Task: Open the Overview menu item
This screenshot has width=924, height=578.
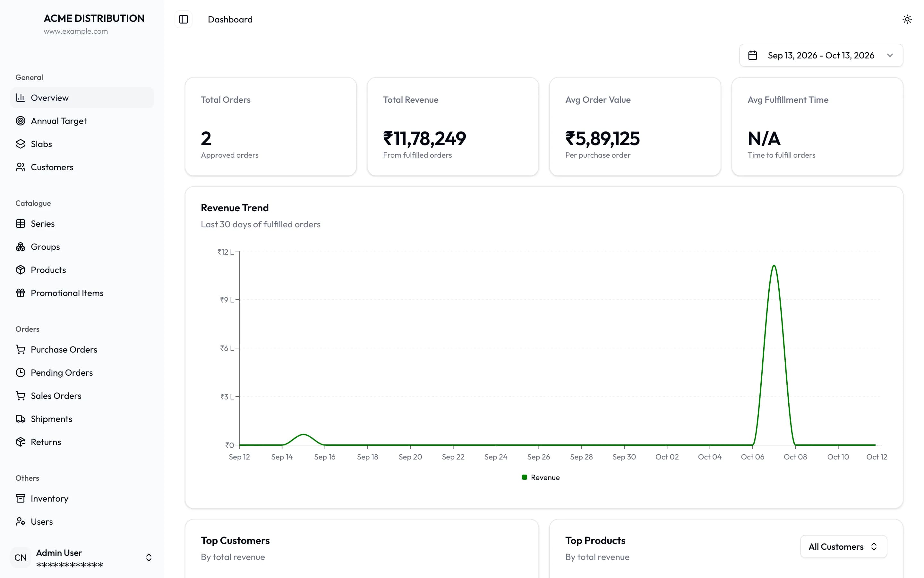Action: coord(82,98)
